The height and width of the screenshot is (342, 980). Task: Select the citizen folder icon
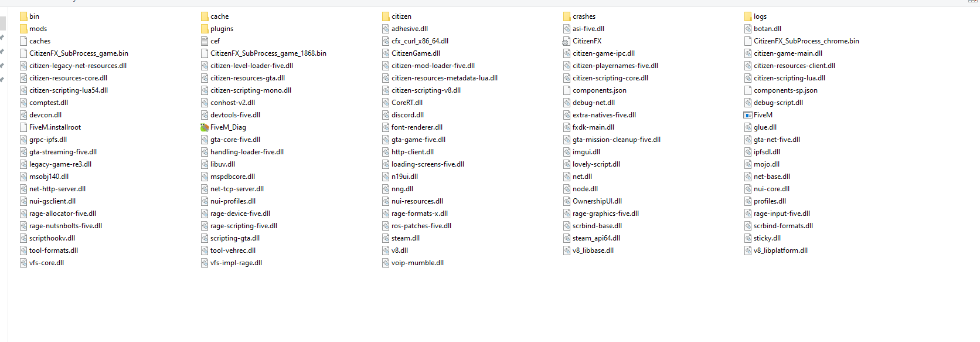[x=386, y=16]
